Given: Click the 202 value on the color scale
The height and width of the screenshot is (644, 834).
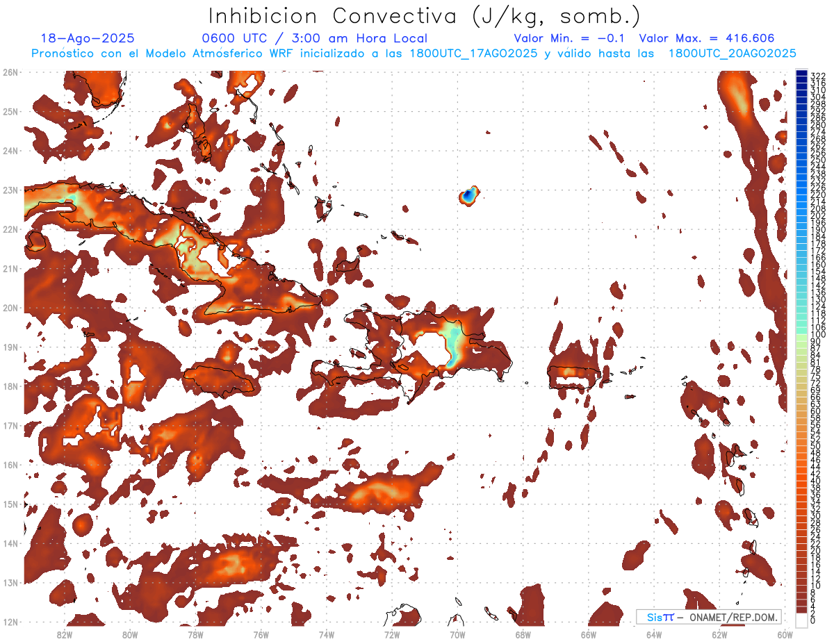Looking at the screenshot, I should click(818, 215).
